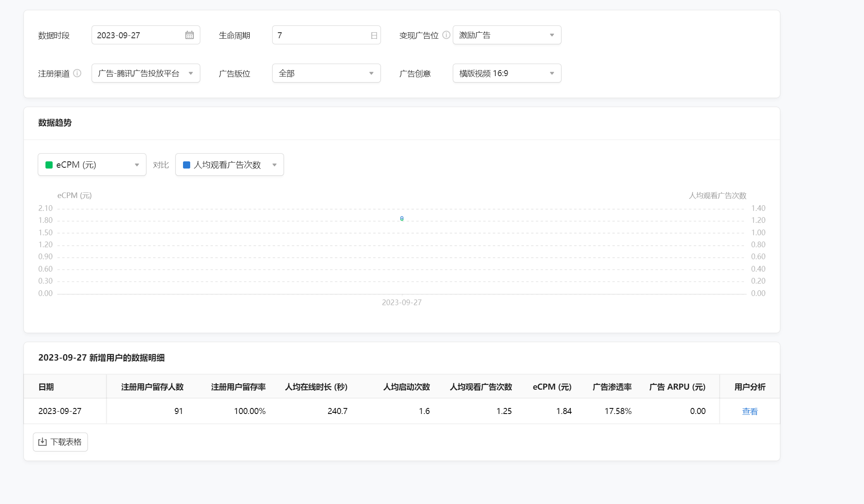Click the eCPM (元) column header
864x504 pixels.
[x=552, y=387]
